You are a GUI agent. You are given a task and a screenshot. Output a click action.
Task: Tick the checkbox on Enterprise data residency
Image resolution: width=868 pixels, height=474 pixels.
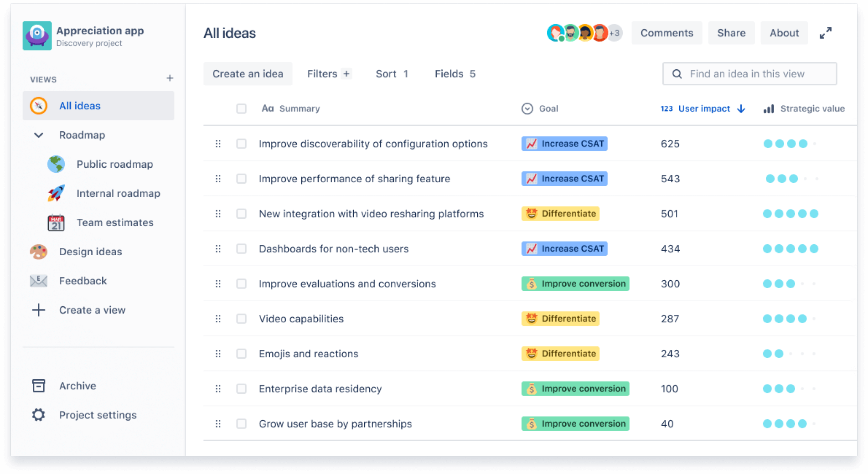241,389
